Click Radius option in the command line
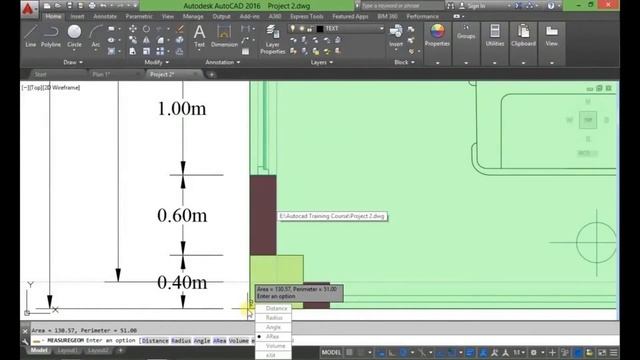This screenshot has width=640, height=360. coord(181,340)
